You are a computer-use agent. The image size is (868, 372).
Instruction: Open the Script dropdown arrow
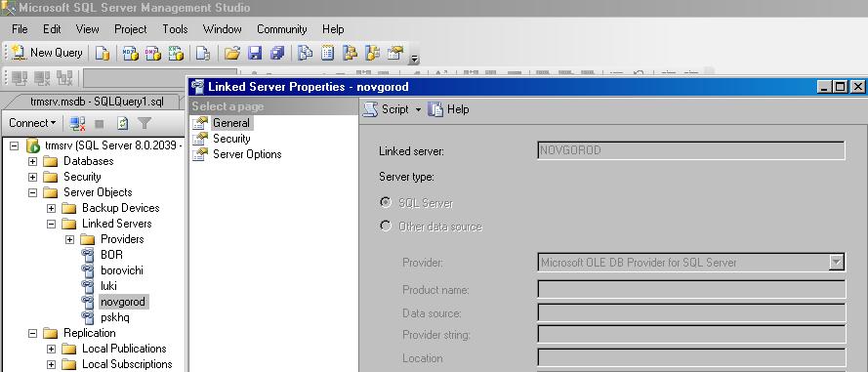click(418, 110)
